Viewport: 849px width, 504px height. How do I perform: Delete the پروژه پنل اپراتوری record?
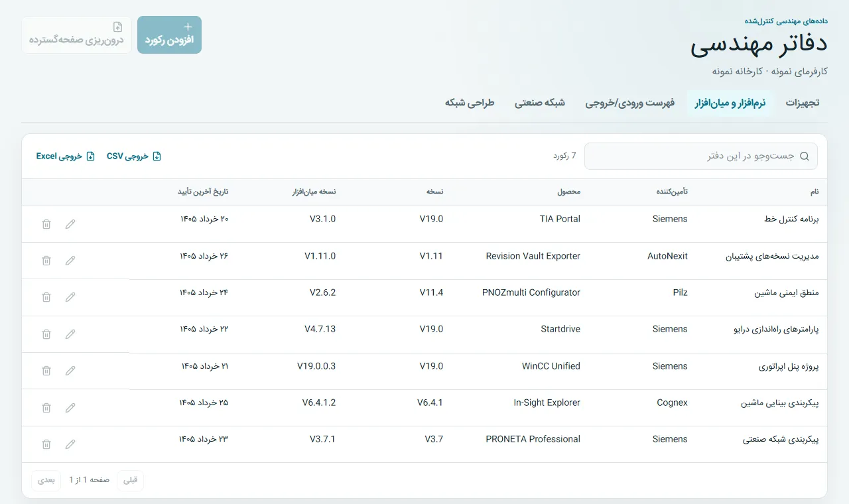pos(46,371)
